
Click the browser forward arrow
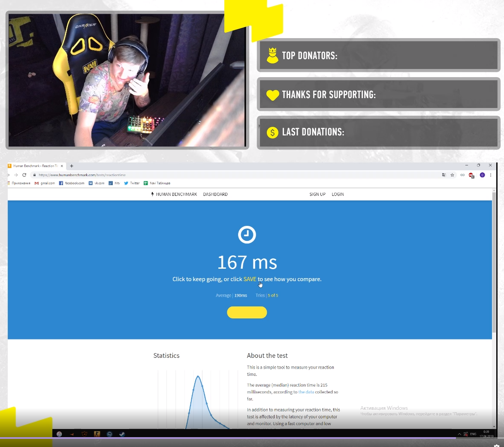[16, 175]
